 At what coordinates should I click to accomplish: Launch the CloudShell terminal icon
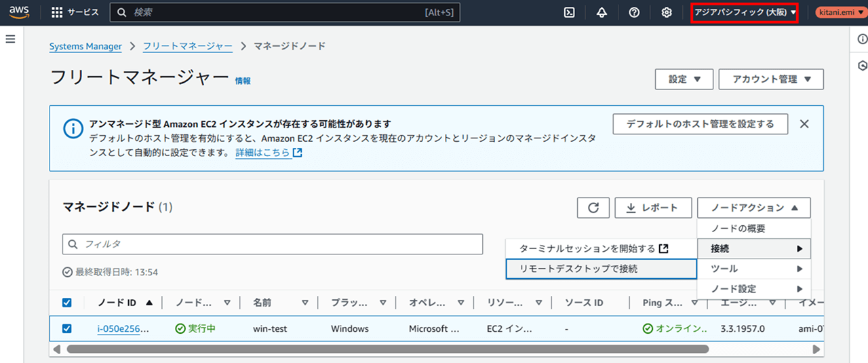coord(570,12)
